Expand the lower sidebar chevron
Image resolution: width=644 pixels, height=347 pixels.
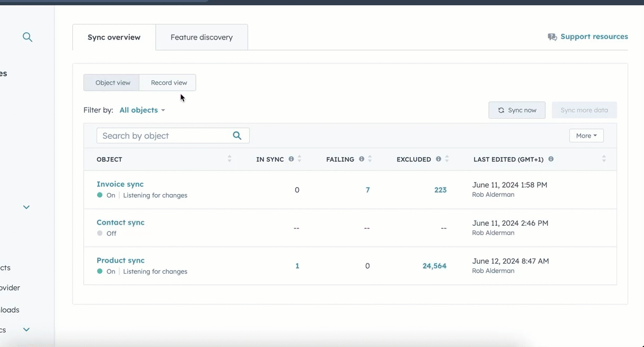click(x=26, y=330)
